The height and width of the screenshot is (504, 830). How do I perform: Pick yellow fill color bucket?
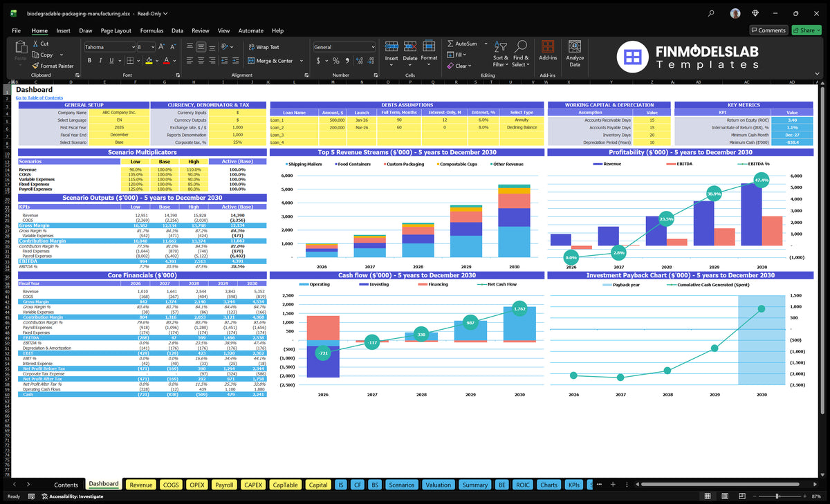(x=148, y=61)
